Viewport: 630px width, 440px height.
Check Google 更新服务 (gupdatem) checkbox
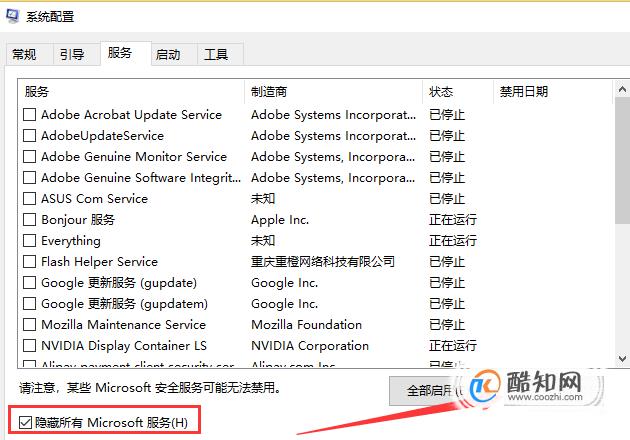(x=29, y=303)
